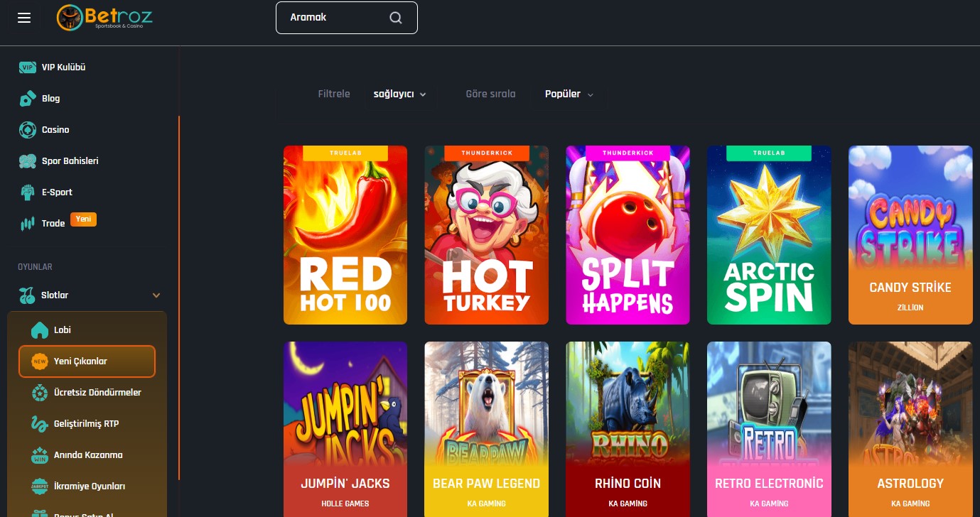The height and width of the screenshot is (517, 980).
Task: Click the NEW badge icon of Yeni Çıkanlar
Action: 40,361
